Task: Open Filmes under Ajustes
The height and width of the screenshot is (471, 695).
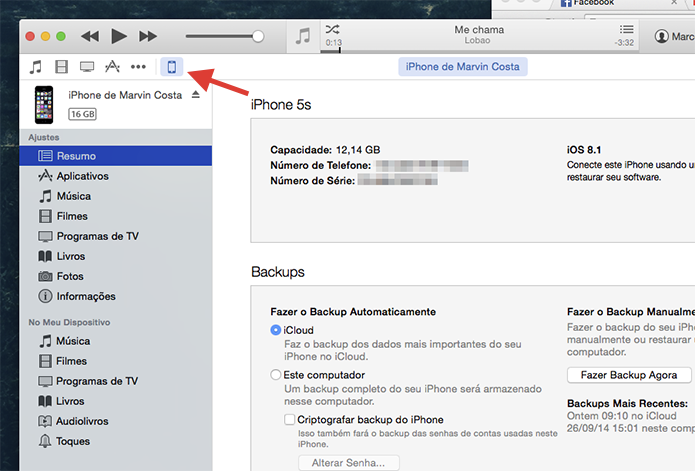Action: [x=116, y=216]
